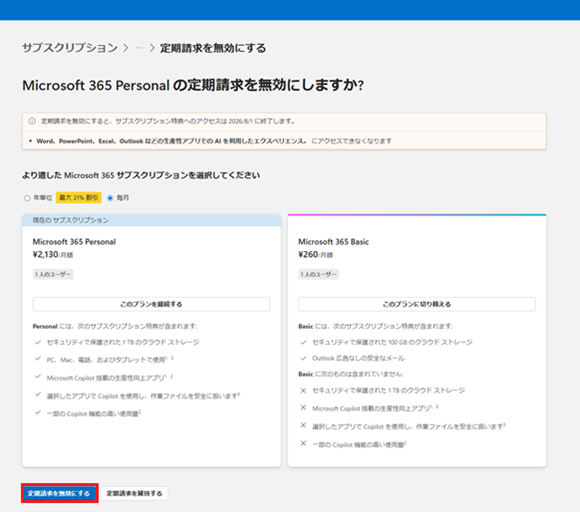Click the Microsoft 365 Personal plan title

[74, 242]
